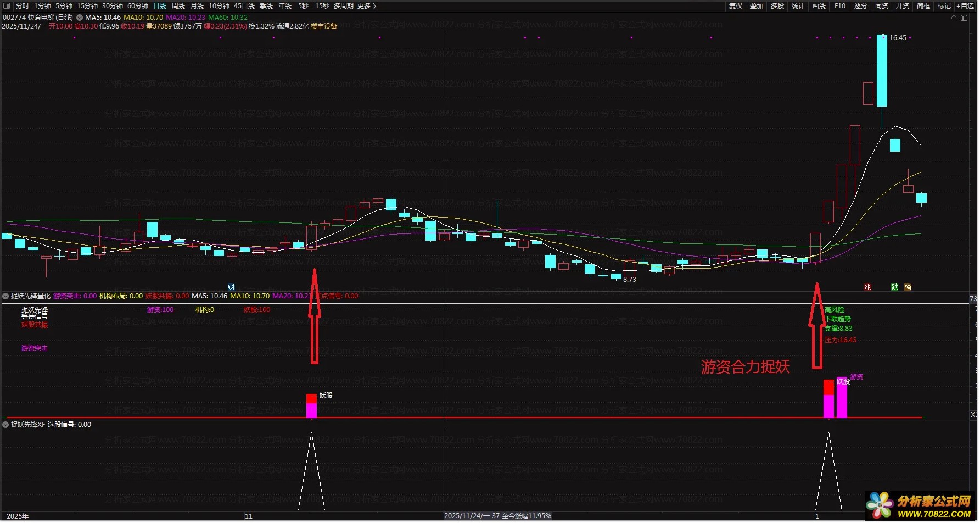The width and height of the screenshot is (980, 523).
Task: Click the 复权 button
Action: (x=736, y=6)
